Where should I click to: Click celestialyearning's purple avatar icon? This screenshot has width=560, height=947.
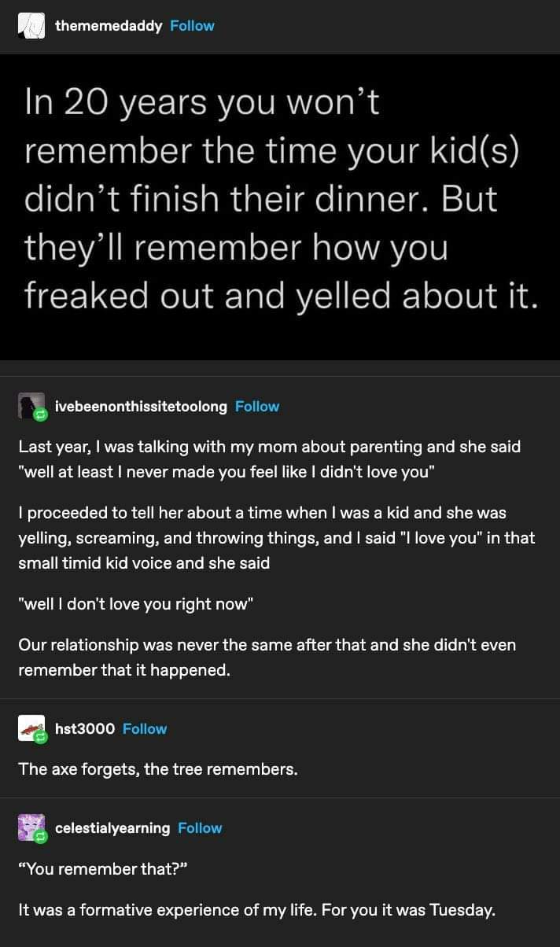click(x=31, y=827)
